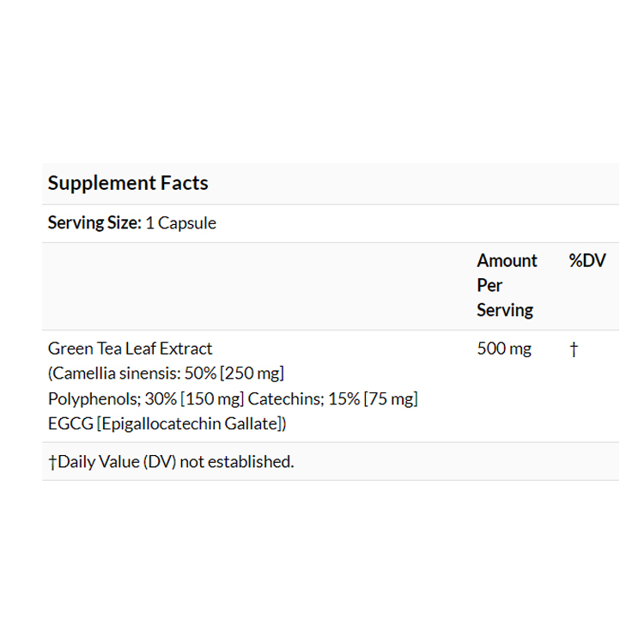Click the "%DV" column header
The image size is (644, 644).
click(587, 260)
